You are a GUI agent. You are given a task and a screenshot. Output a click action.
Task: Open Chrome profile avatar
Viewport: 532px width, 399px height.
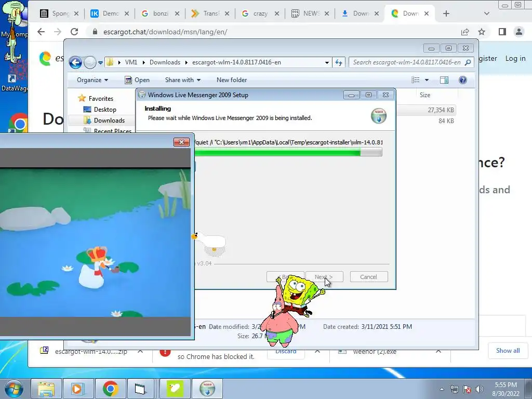tap(519, 32)
